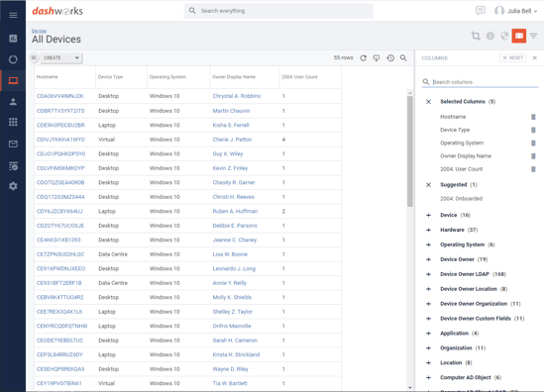Expand the Device Owner Location group
This screenshot has width=544, height=392.
coord(428,289)
